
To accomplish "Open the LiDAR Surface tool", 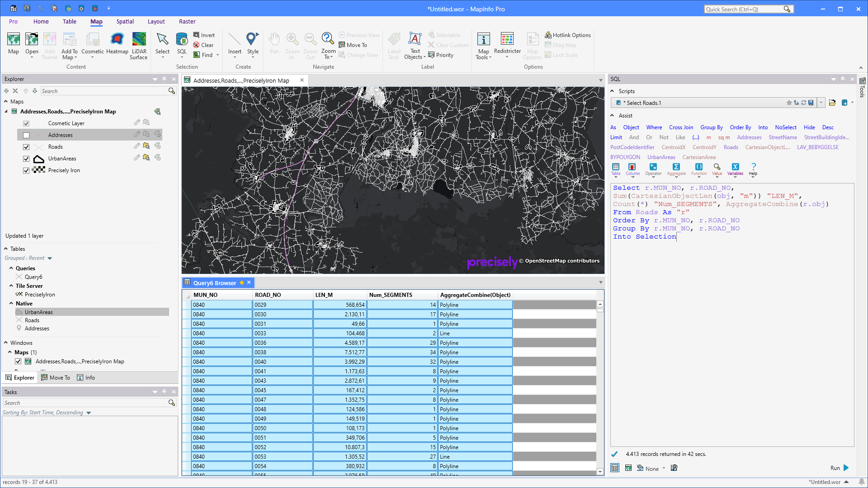I will 139,45.
